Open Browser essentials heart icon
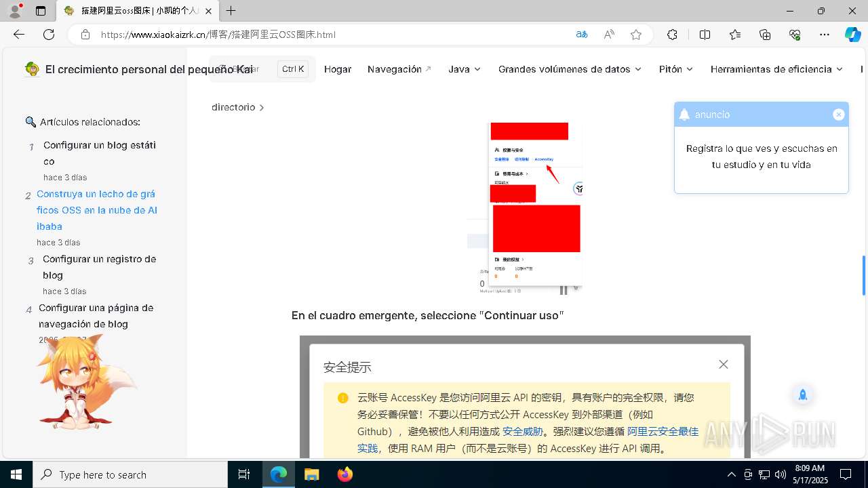868x488 pixels. point(795,35)
